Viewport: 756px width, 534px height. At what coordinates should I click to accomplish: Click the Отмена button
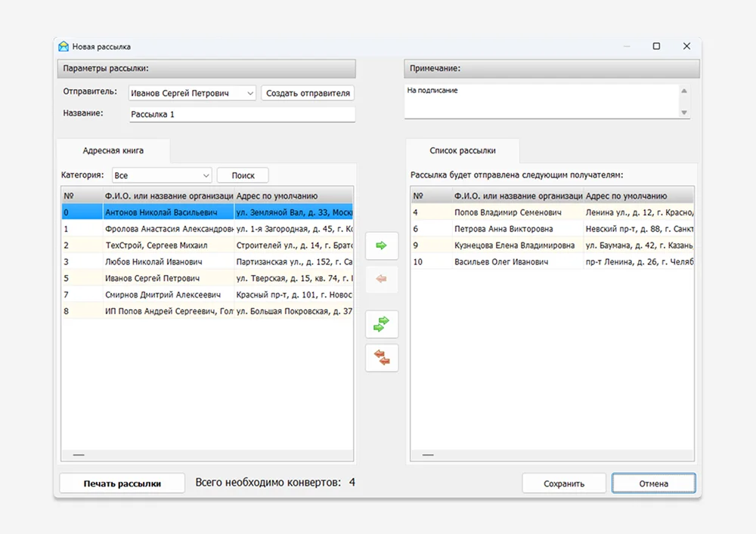[654, 483]
